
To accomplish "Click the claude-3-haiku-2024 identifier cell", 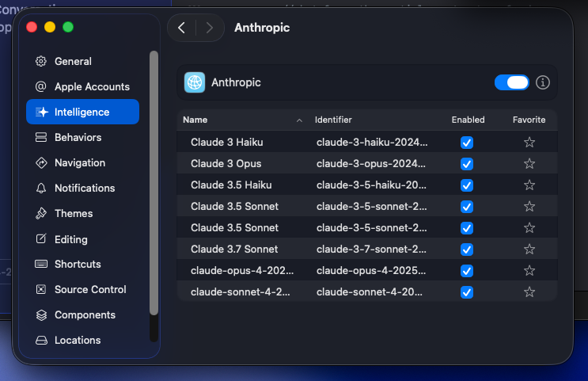I will [372, 143].
